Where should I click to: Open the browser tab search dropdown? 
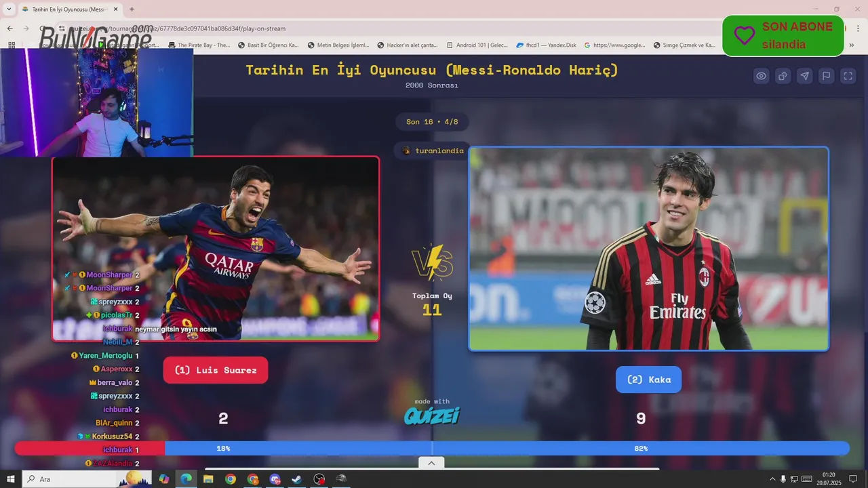tap(9, 9)
